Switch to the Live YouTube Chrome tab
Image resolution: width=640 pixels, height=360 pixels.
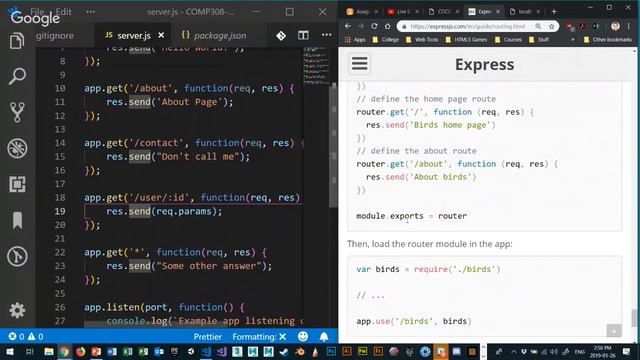(x=402, y=11)
